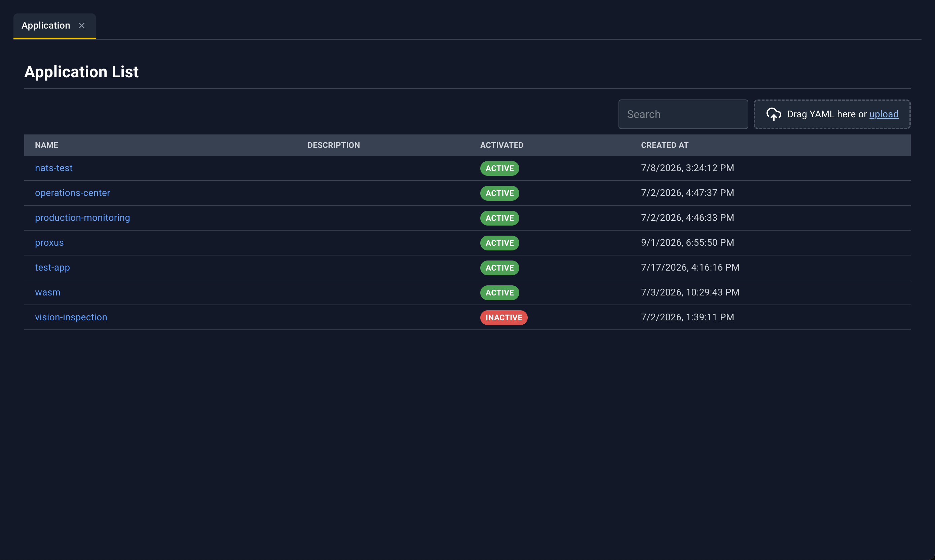Click the ACTIVE badge for wasm
The image size is (935, 560).
pos(499,293)
